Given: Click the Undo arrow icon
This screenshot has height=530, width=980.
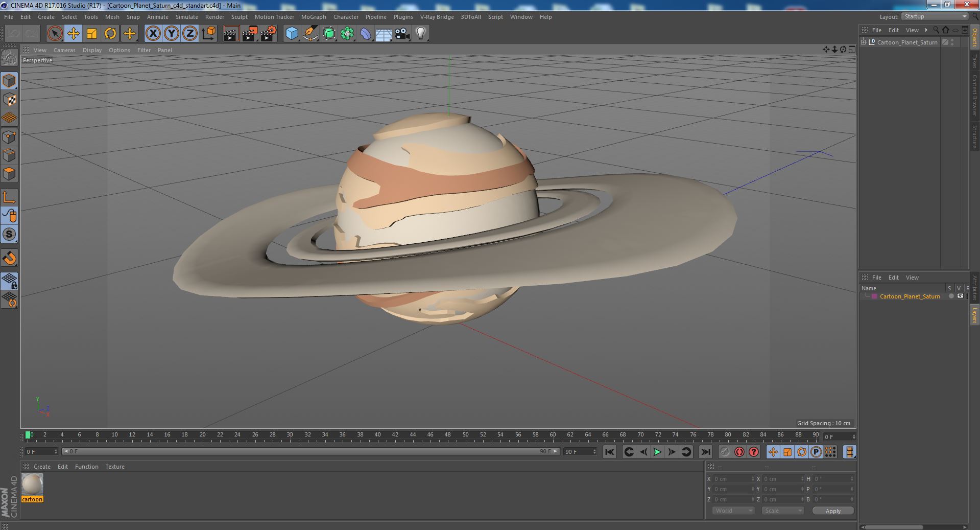Looking at the screenshot, I should (x=13, y=34).
